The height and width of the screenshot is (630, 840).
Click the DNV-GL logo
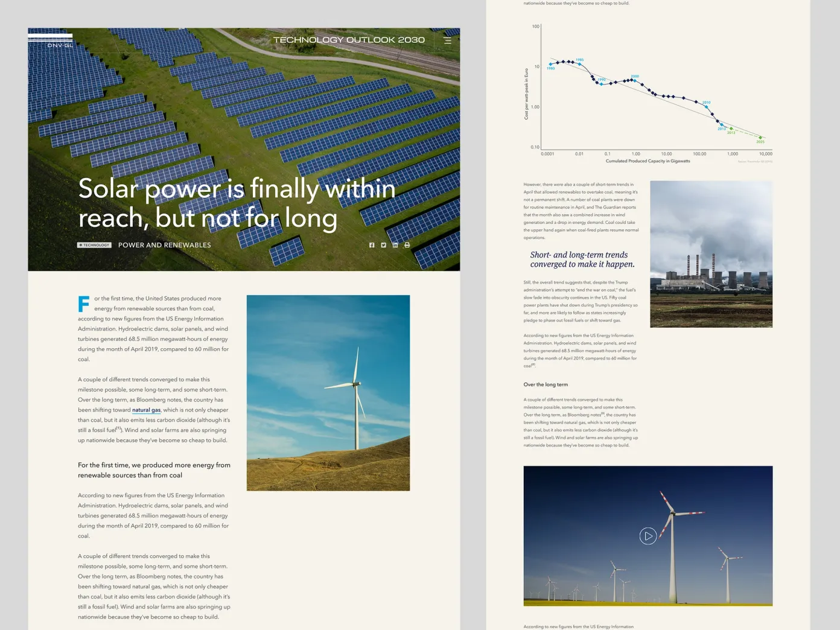(x=51, y=40)
